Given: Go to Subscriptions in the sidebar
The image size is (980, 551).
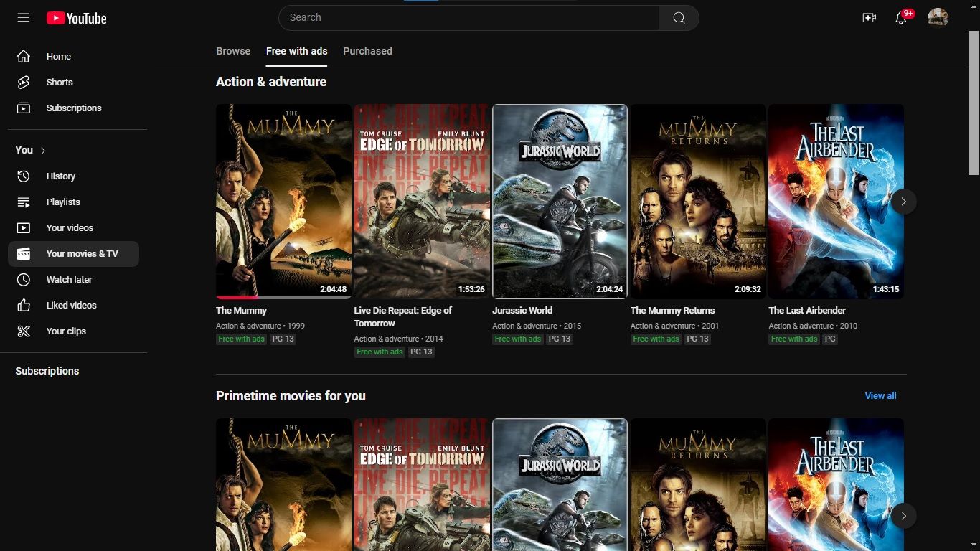Looking at the screenshot, I should [x=74, y=108].
